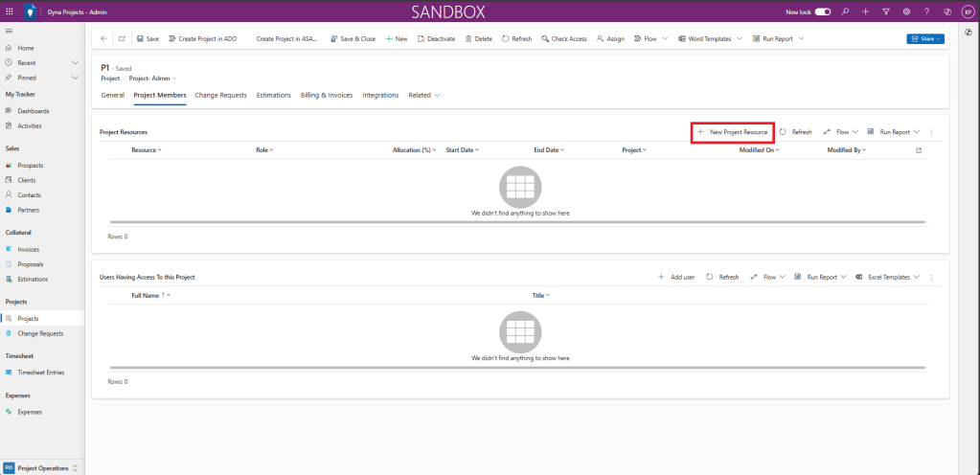980x475 pixels.
Task: Click the Delete command in the toolbar
Action: pos(478,38)
